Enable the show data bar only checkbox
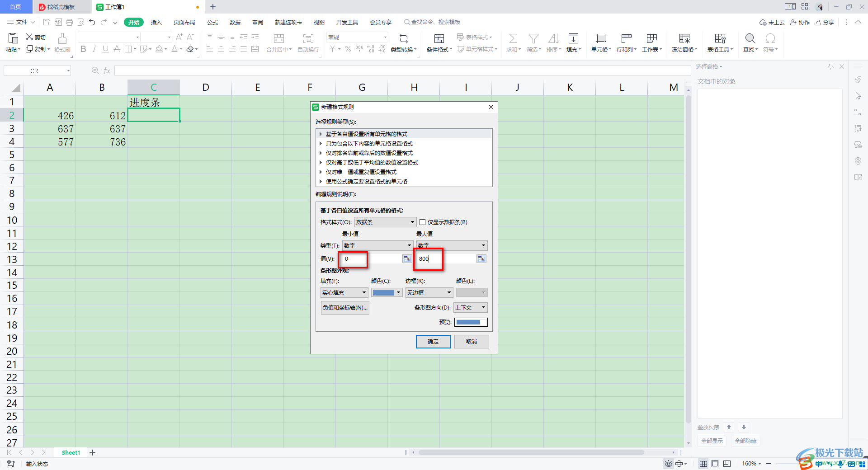Image resolution: width=868 pixels, height=470 pixels. click(423, 222)
